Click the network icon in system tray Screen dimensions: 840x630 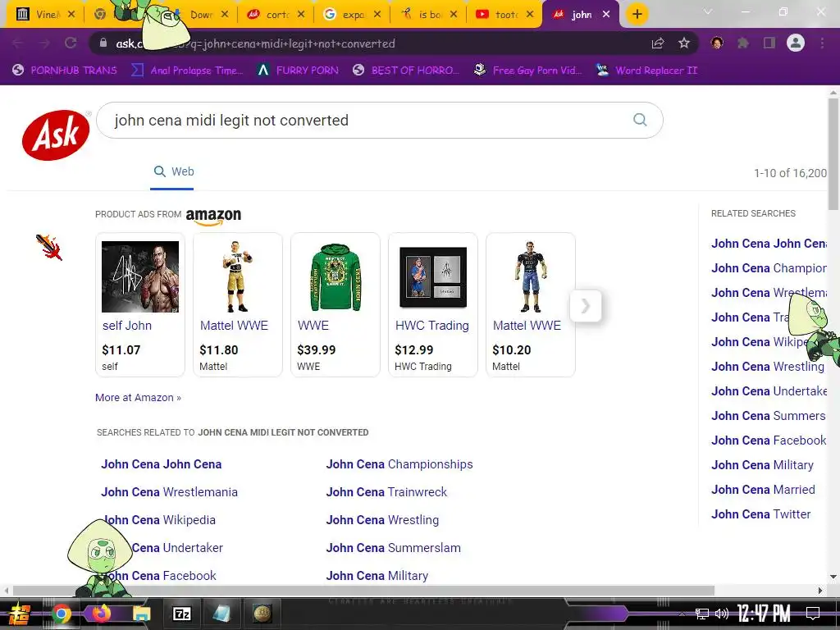701,614
